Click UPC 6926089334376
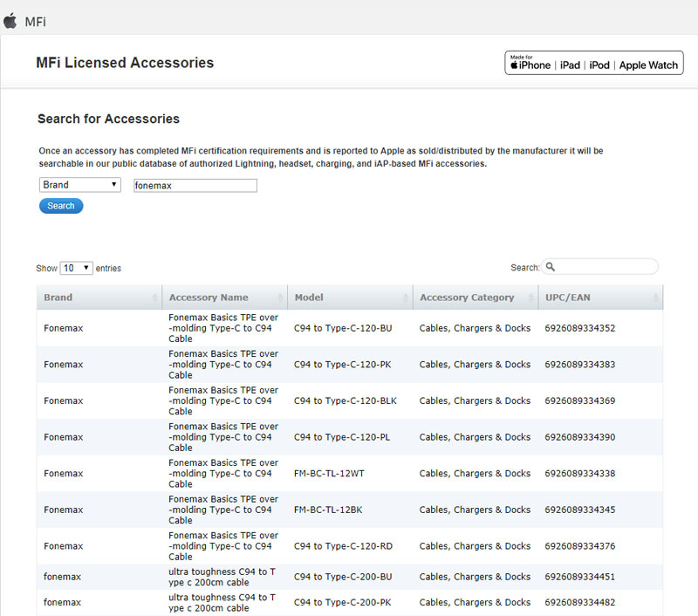 580,546
